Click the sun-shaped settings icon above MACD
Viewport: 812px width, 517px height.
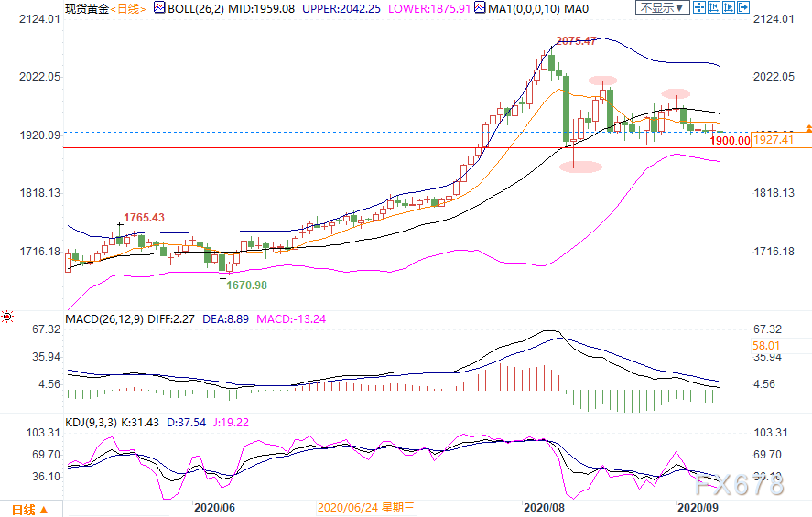click(7, 317)
